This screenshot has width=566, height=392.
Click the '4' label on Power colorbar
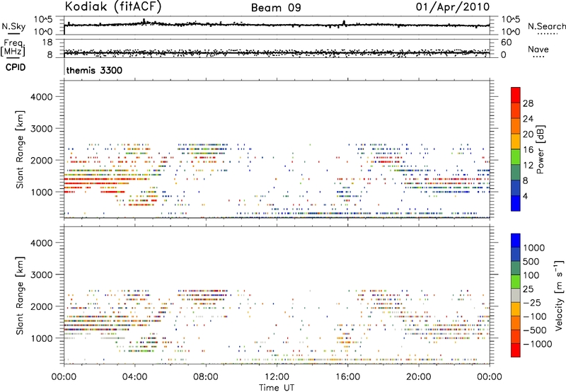click(525, 197)
